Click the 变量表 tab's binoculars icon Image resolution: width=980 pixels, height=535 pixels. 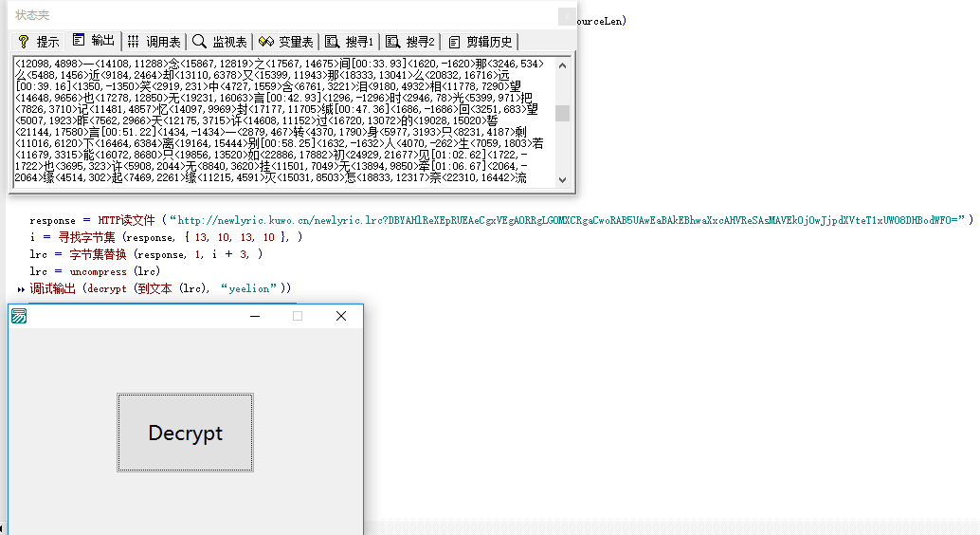point(266,42)
